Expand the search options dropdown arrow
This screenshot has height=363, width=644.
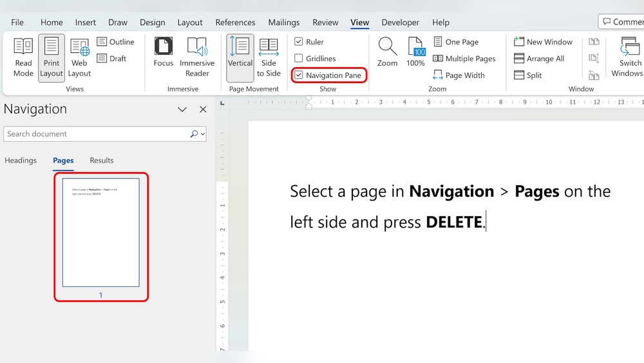point(204,134)
